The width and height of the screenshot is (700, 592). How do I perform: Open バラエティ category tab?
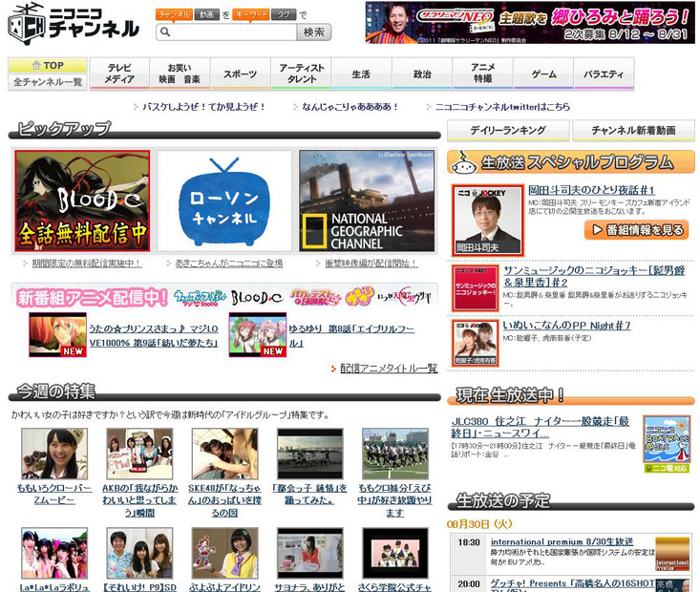pyautogui.click(x=604, y=74)
